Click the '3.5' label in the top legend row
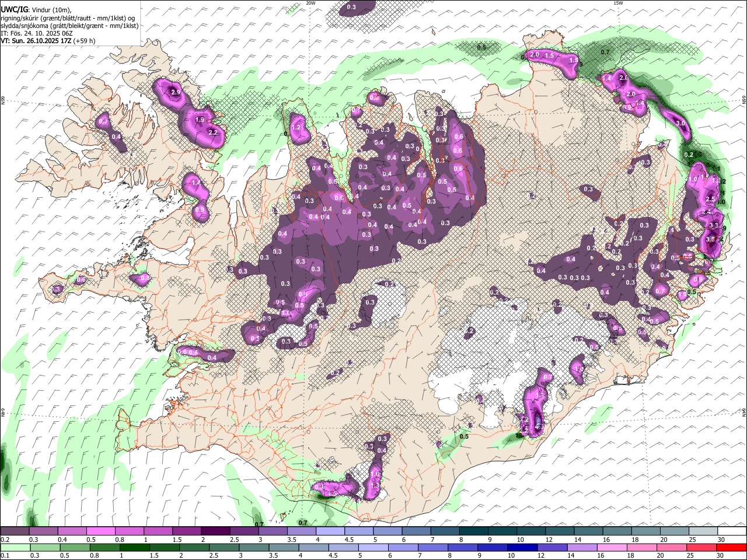747x560 pixels. 293,540
